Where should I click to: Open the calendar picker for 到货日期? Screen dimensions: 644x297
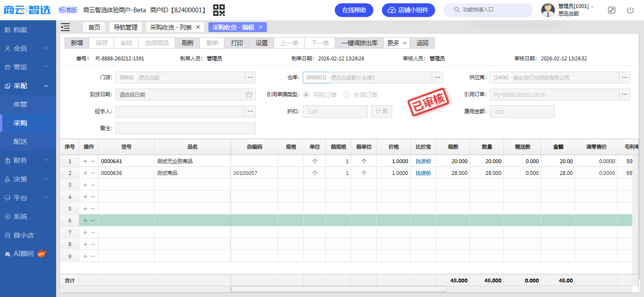coord(249,95)
